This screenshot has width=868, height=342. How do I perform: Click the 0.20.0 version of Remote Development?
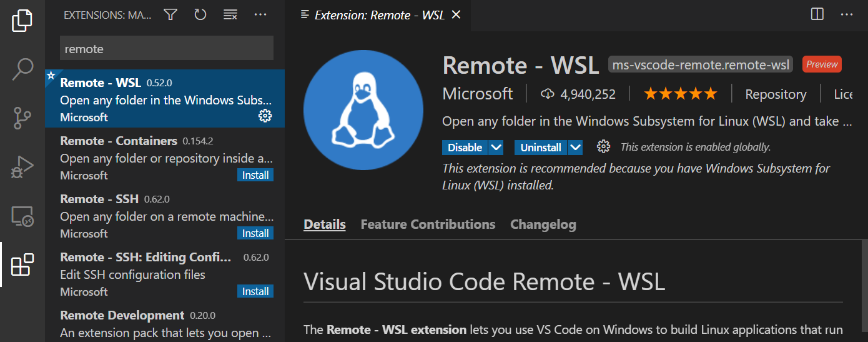coord(202,315)
